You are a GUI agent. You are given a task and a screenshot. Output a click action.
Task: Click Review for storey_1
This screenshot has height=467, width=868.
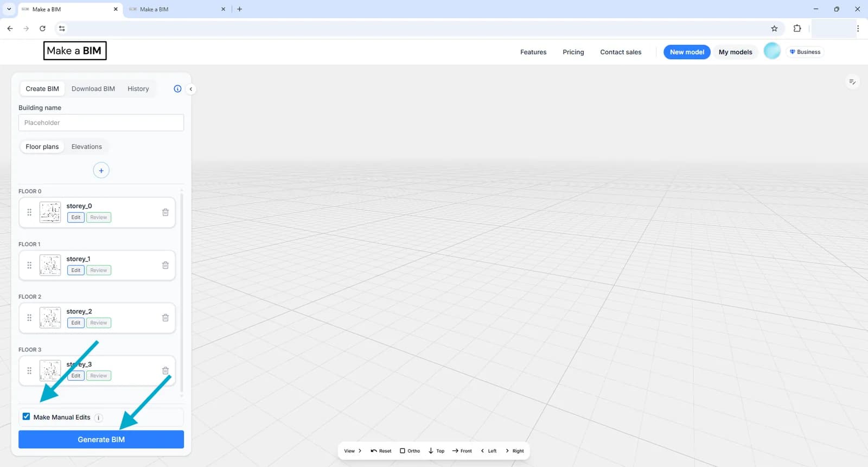99,270
